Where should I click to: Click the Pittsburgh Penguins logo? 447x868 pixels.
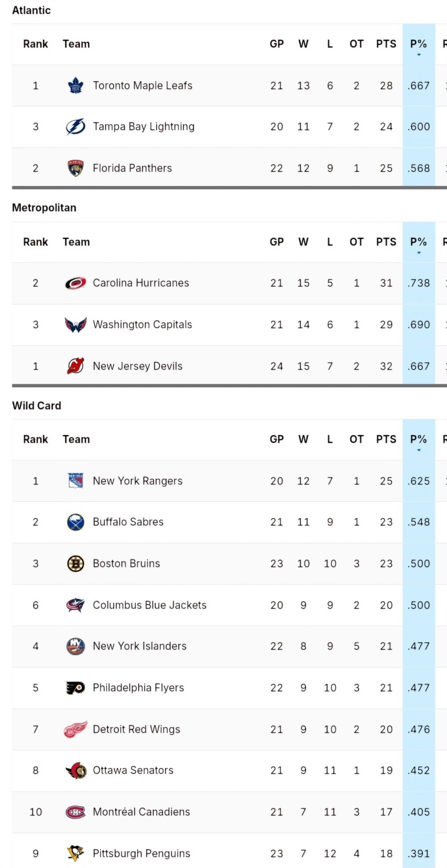click(x=76, y=853)
